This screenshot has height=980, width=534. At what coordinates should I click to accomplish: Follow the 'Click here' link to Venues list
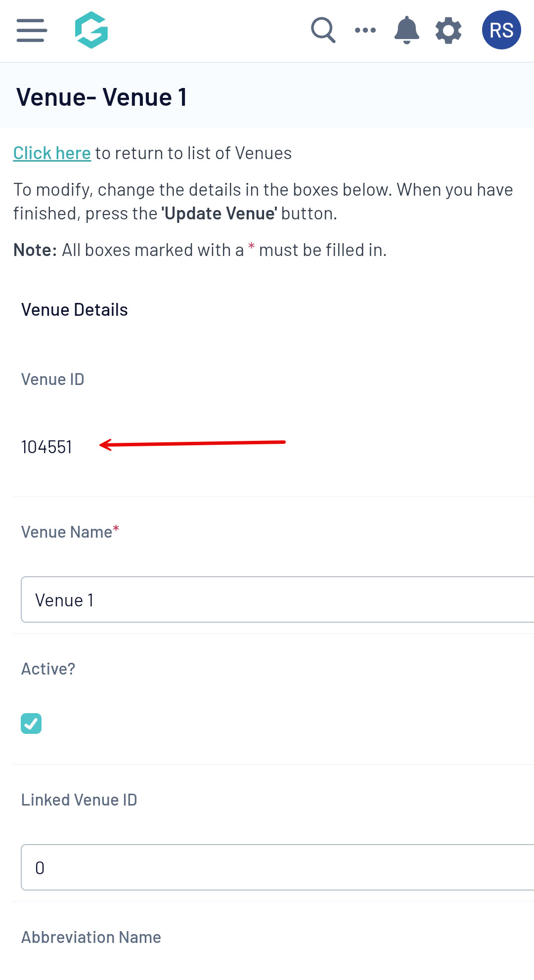pos(52,153)
